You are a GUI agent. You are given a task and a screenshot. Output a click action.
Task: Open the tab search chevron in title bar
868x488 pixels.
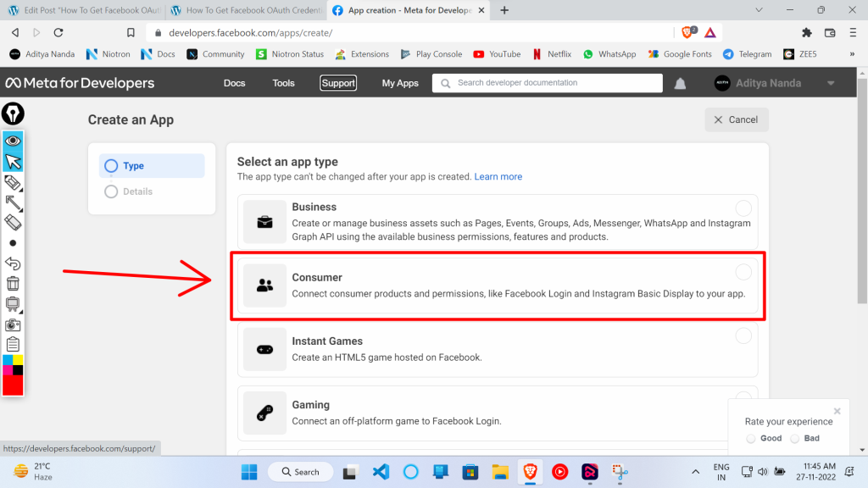tap(759, 10)
